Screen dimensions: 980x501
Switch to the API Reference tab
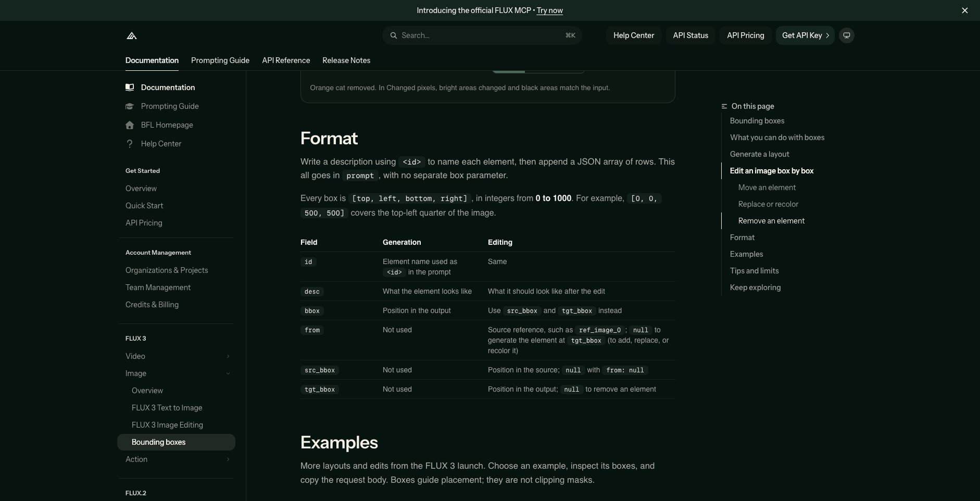pos(286,60)
